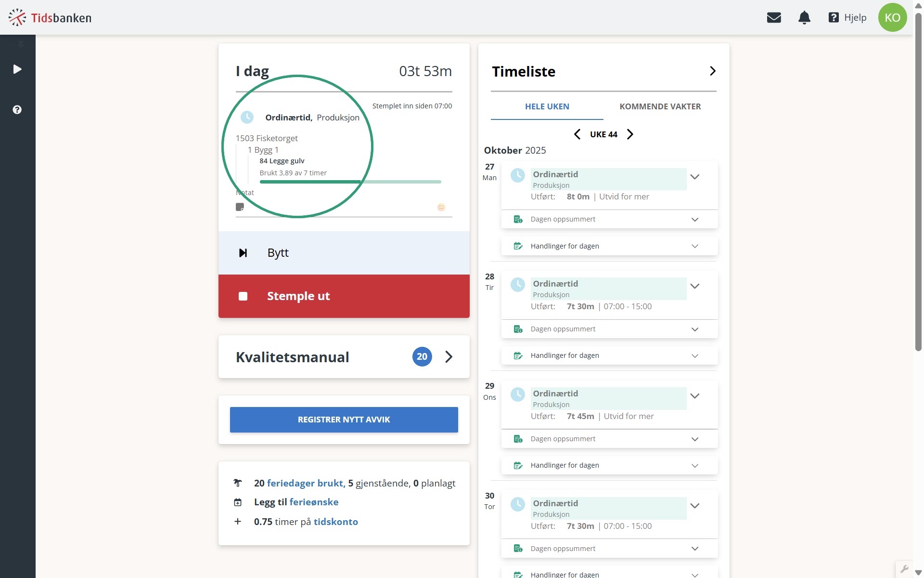
Task: Navigate to next week with right arrow
Action: click(629, 134)
